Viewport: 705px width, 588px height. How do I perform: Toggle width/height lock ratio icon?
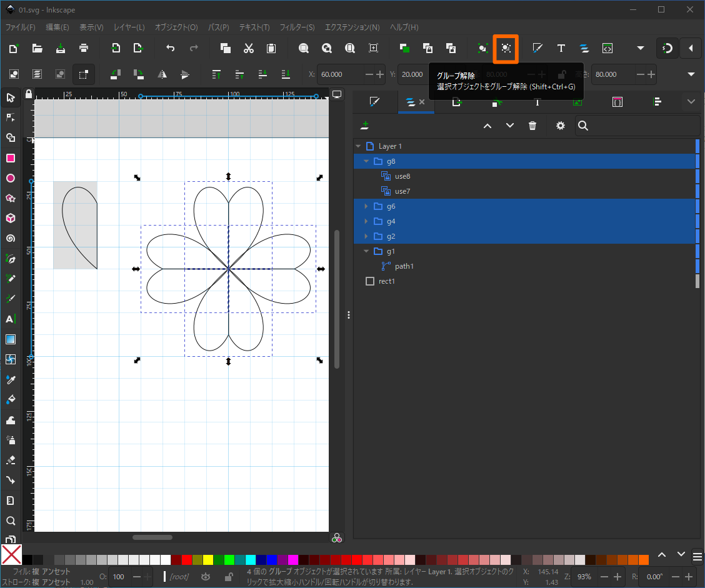(562, 74)
